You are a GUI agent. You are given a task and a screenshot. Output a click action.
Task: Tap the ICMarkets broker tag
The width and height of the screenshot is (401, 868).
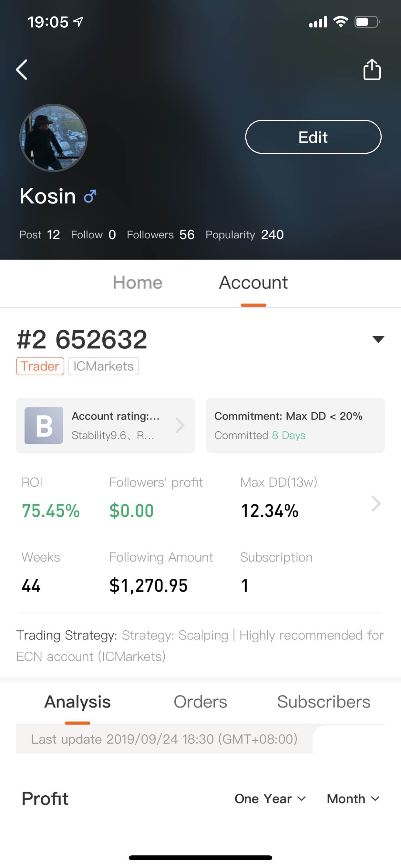click(104, 366)
